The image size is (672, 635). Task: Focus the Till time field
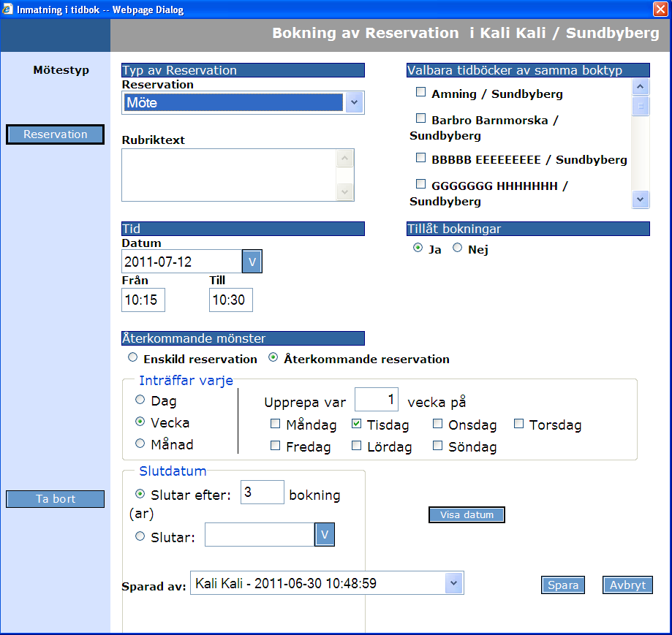pyautogui.click(x=230, y=300)
